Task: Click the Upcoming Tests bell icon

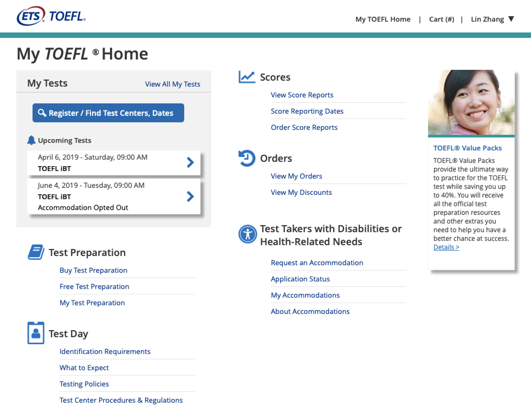Action: tap(31, 140)
